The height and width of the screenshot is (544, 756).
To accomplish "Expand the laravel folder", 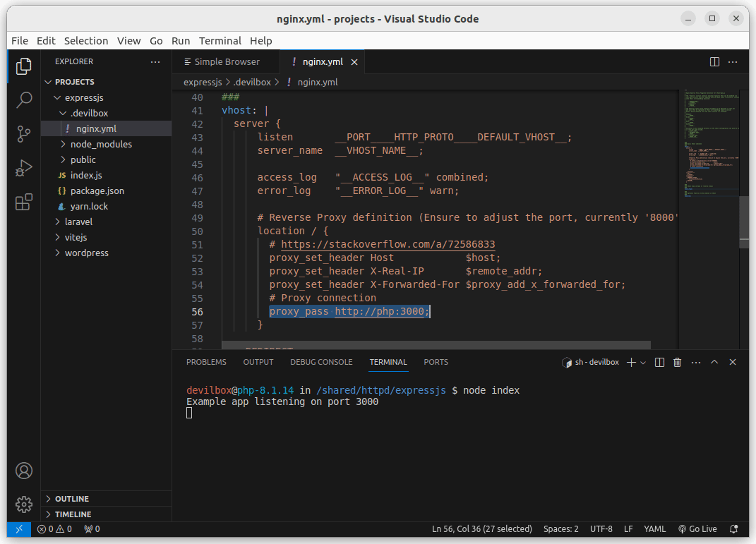I will [78, 222].
